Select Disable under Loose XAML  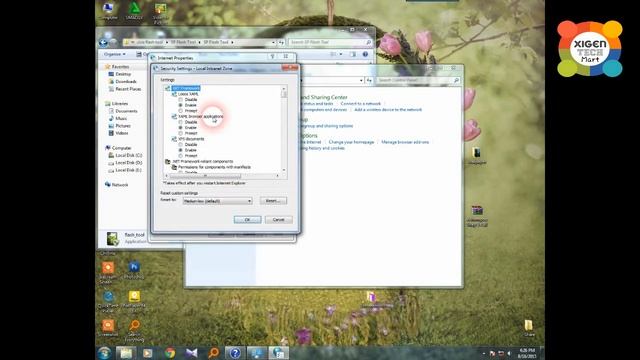coord(180,100)
